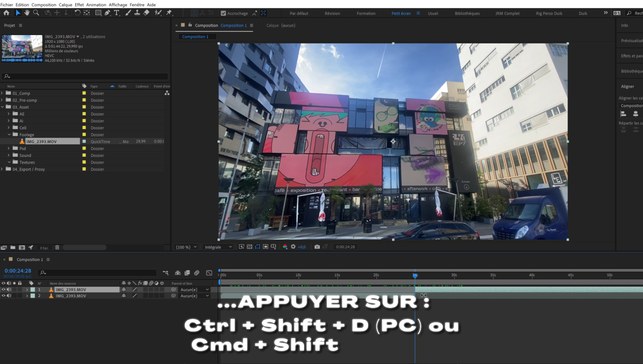Click the region of interest icon

(x=266, y=247)
